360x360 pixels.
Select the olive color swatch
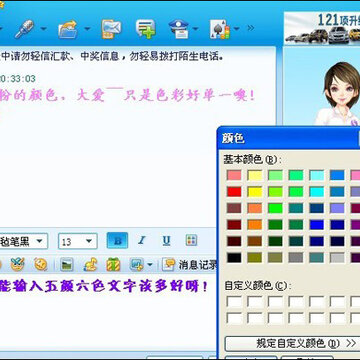tap(255, 258)
